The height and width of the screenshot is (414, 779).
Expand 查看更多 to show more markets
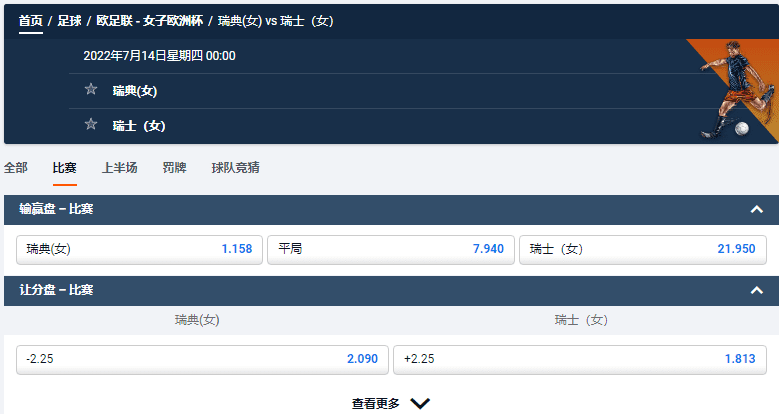coord(390,403)
